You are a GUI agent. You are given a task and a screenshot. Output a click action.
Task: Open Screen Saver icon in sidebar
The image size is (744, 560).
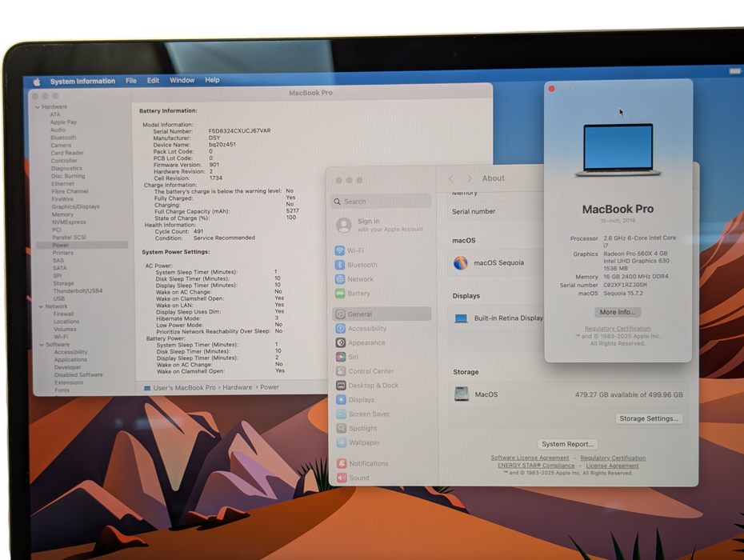341,414
